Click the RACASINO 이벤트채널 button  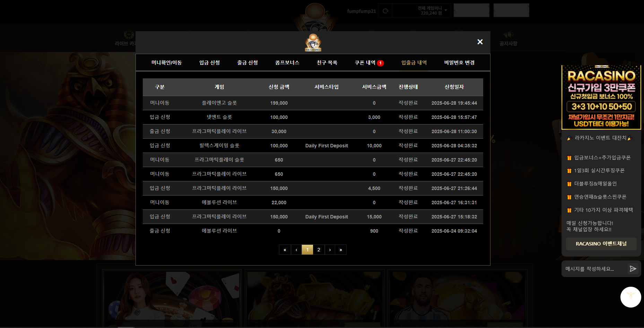click(x=601, y=244)
